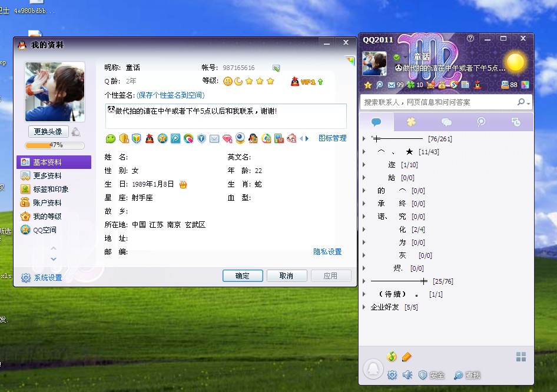
Task: Click the pink pet icon in profile icon row
Action: [291, 138]
